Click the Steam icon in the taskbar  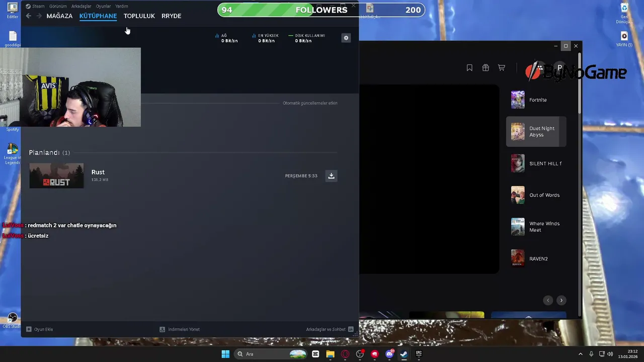point(404,354)
